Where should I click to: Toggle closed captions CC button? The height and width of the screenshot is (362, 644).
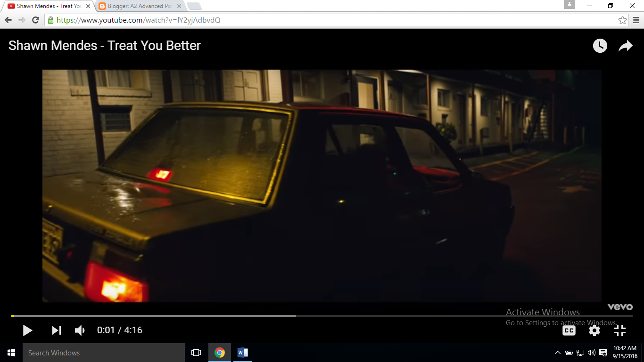click(x=569, y=330)
